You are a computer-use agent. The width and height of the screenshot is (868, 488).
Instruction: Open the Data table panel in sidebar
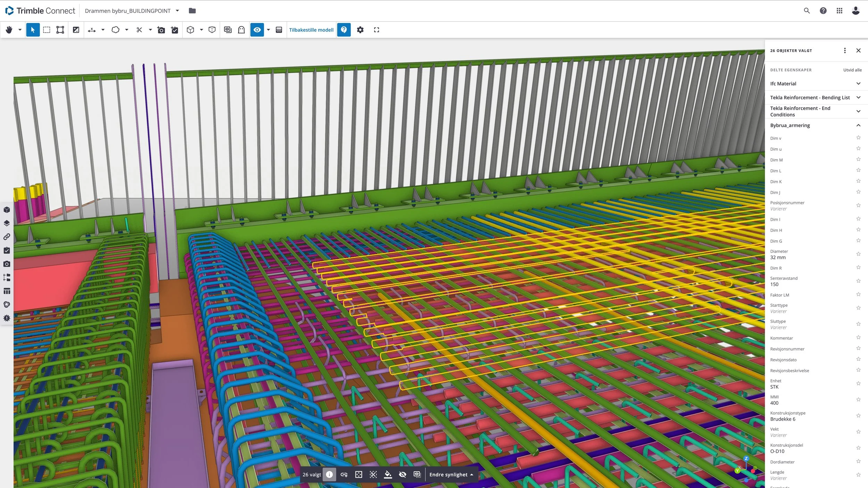tap(7, 291)
